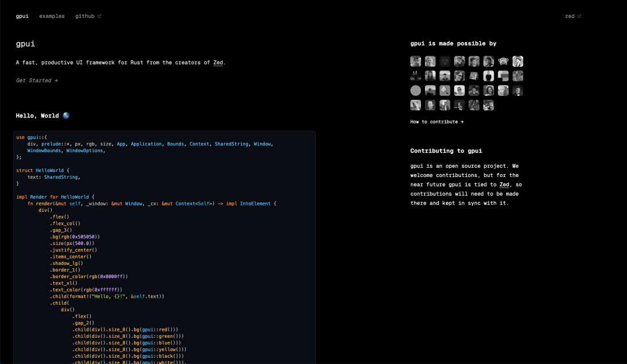The image size is (627, 364).
Task: Click the color blocks contributor avatar
Action: (x=503, y=76)
